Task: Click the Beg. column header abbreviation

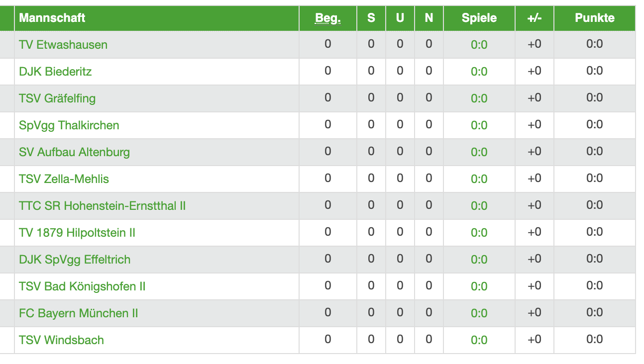Action: pyautogui.click(x=328, y=18)
